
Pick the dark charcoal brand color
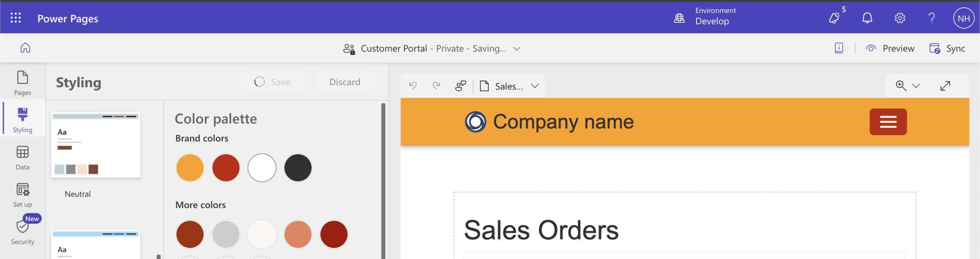(x=298, y=168)
